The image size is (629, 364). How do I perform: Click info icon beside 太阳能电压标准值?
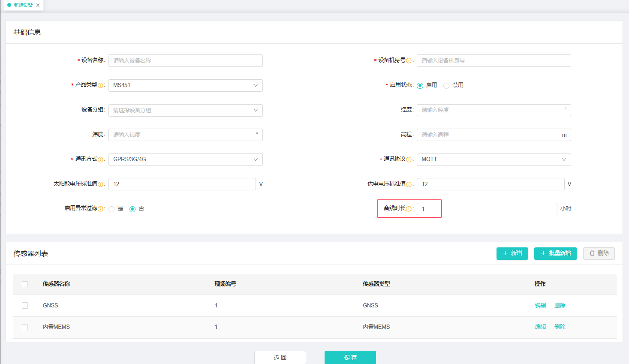(x=100, y=184)
